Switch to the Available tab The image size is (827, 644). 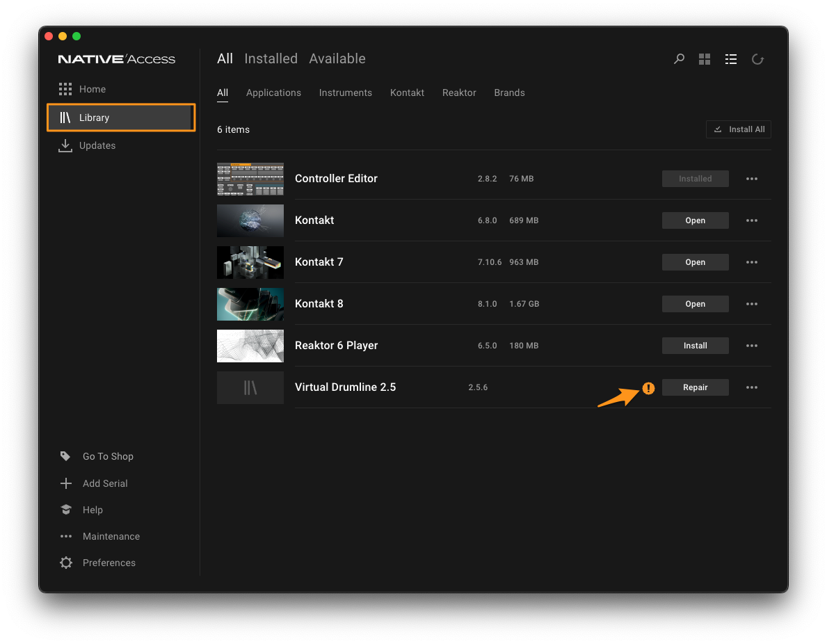tap(337, 58)
